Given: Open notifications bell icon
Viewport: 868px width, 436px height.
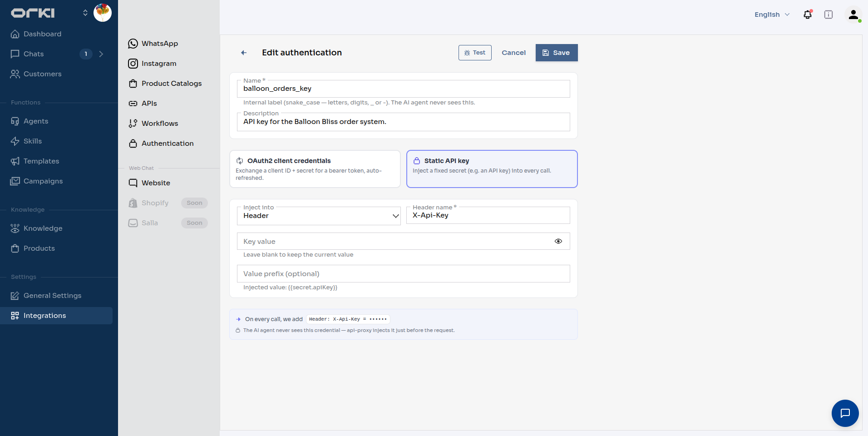Looking at the screenshot, I should click(x=808, y=15).
